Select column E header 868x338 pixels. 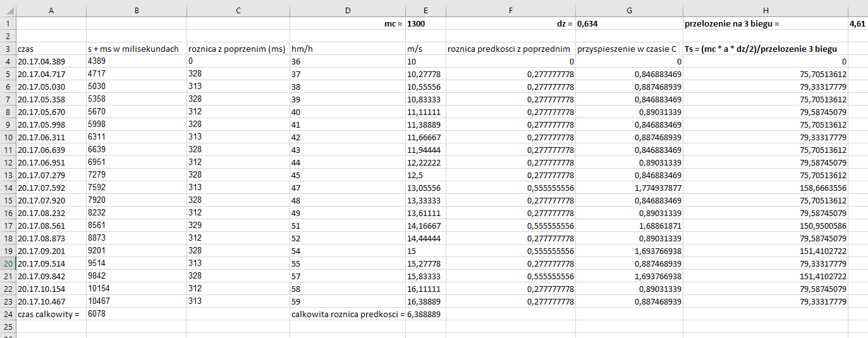coord(425,10)
